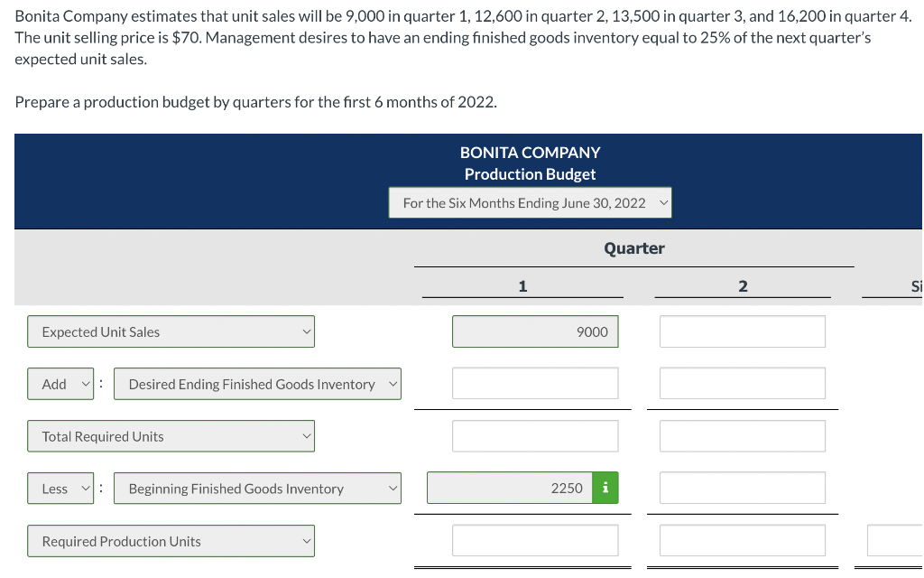Click the Quarter 1 Total Required Units field
The width and height of the screenshot is (924, 578).
click(534, 435)
